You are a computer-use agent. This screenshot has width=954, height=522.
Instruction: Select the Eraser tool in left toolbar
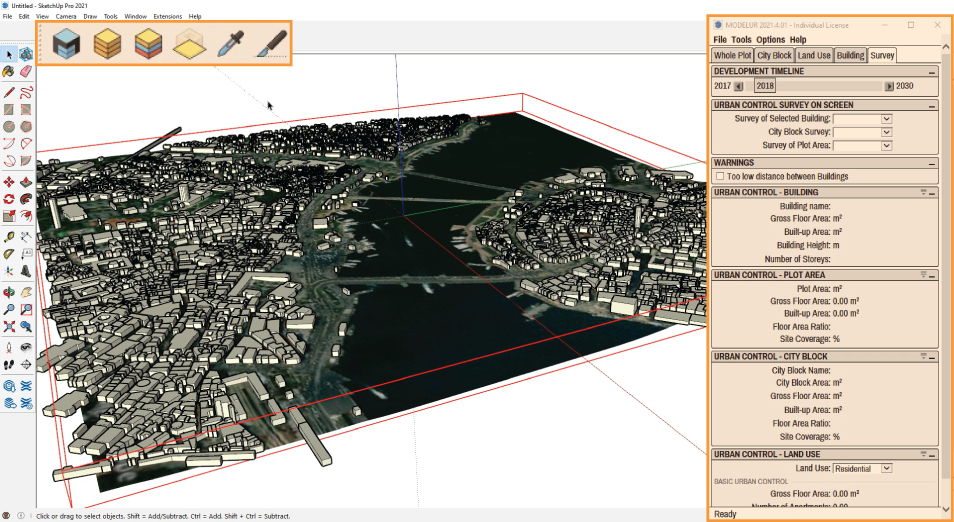[x=26, y=71]
